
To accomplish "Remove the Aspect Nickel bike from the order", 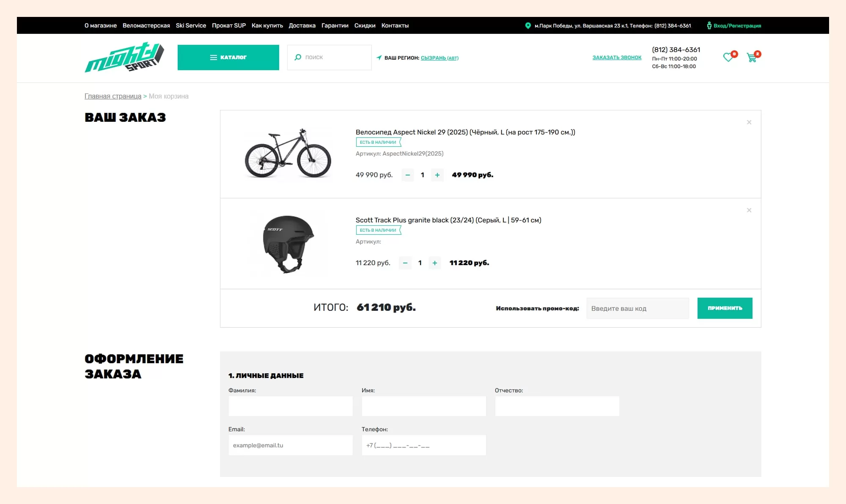I will click(x=749, y=122).
